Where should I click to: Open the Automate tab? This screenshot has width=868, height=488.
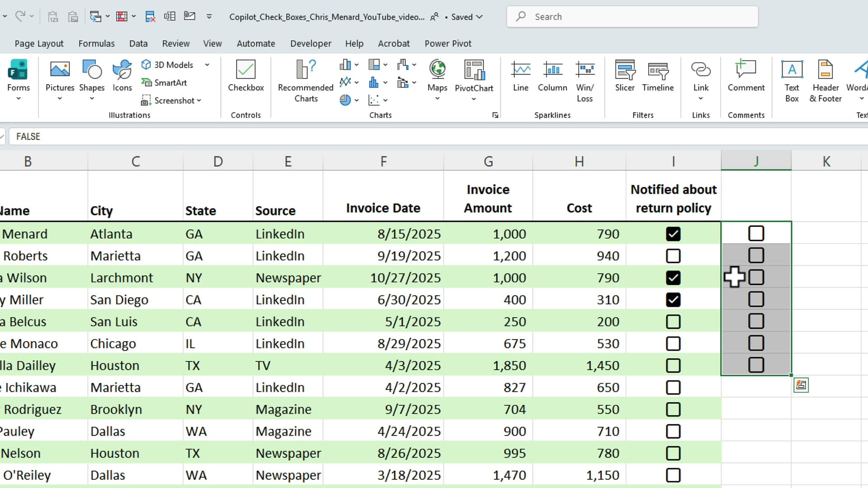(256, 43)
